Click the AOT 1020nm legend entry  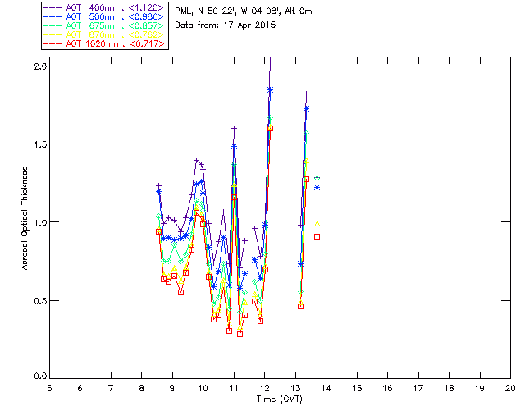[x=104, y=43]
